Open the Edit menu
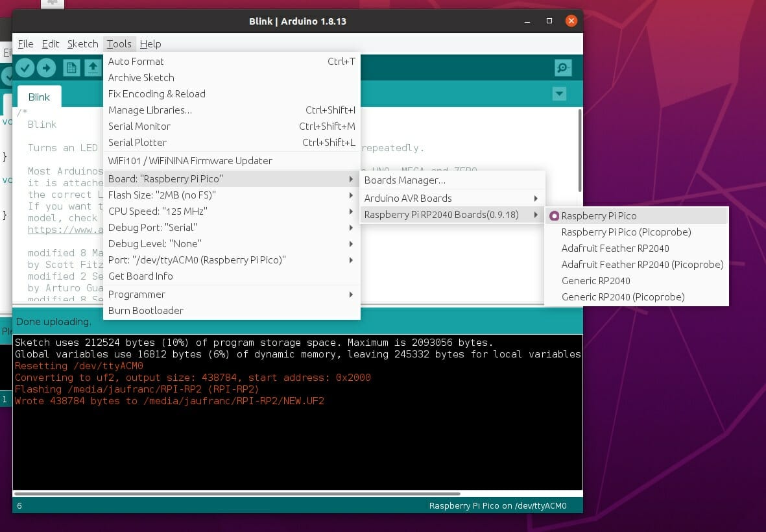 [51, 44]
